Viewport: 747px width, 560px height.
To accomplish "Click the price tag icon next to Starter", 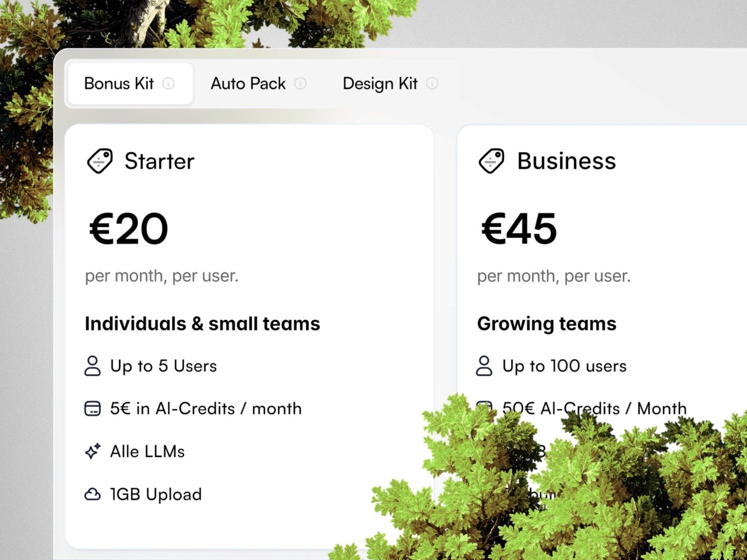I will pyautogui.click(x=100, y=161).
